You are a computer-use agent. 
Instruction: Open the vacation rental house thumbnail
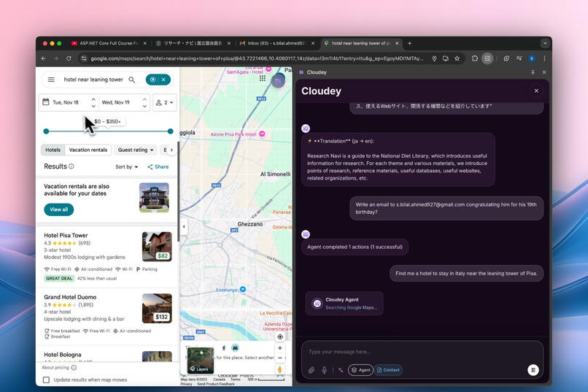[154, 198]
